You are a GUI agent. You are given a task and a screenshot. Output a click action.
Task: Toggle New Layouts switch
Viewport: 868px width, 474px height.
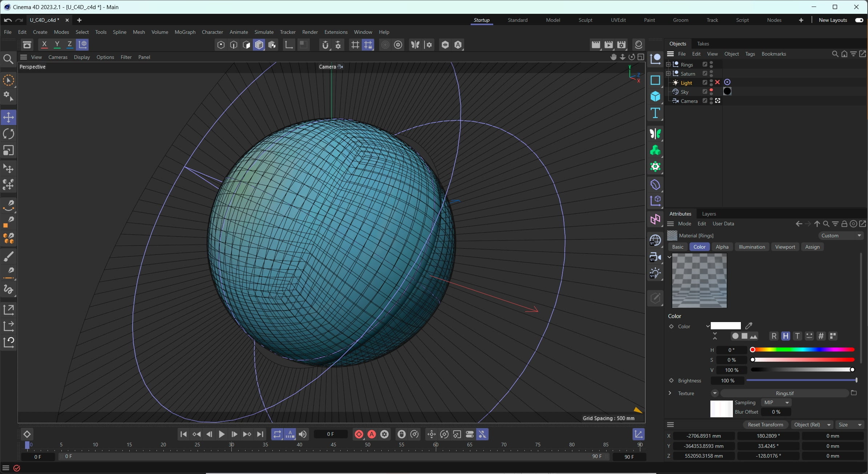859,20
